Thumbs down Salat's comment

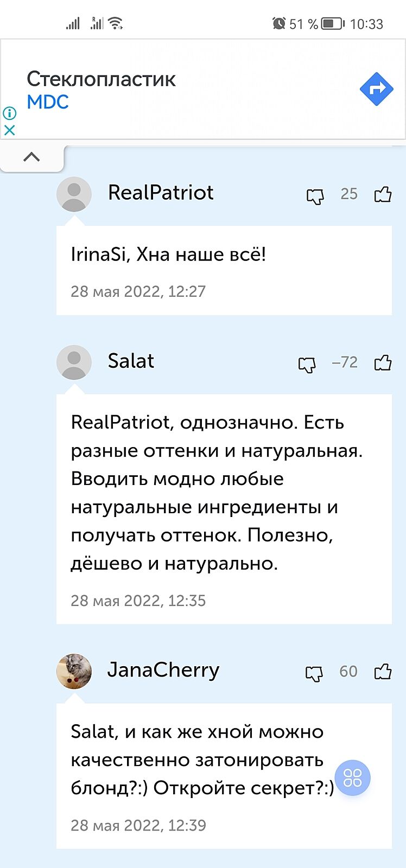point(307,364)
